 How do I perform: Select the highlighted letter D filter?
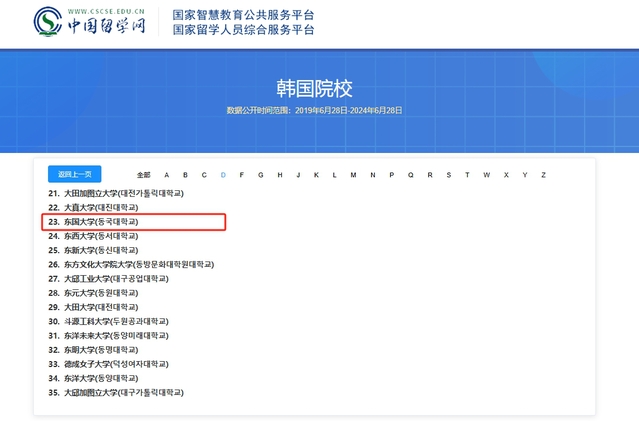[x=223, y=175]
